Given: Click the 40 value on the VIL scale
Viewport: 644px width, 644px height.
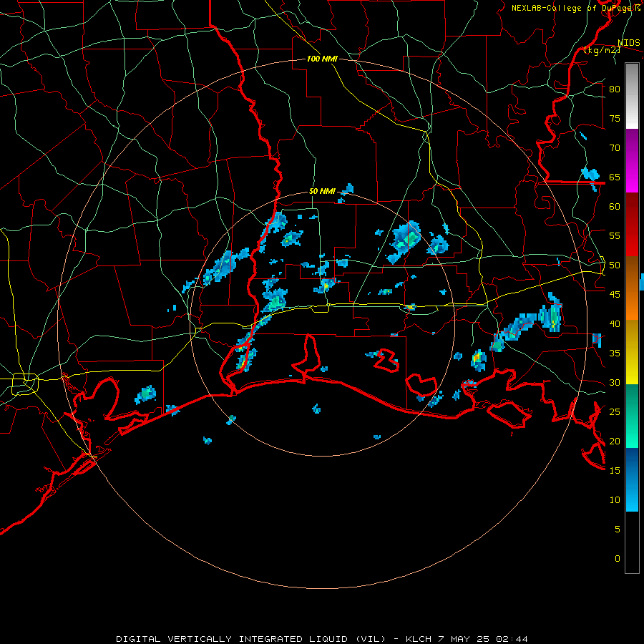Looking at the screenshot, I should [615, 324].
